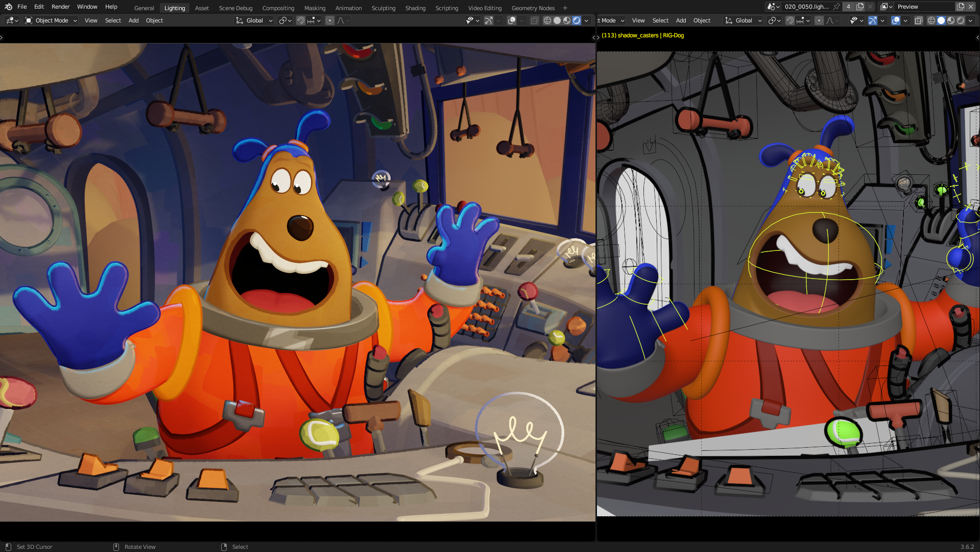980x552 pixels.
Task: Enable rendered shading mode in left viewport
Action: [577, 20]
